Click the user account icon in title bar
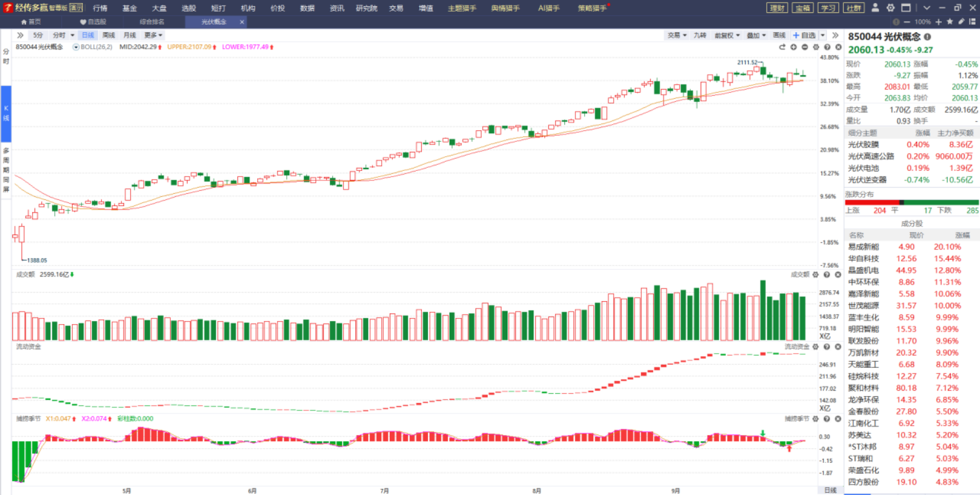The width and height of the screenshot is (980, 495). coord(875,8)
